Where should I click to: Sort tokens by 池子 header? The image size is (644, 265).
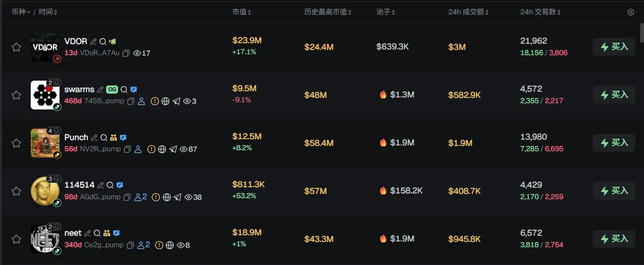(x=385, y=12)
